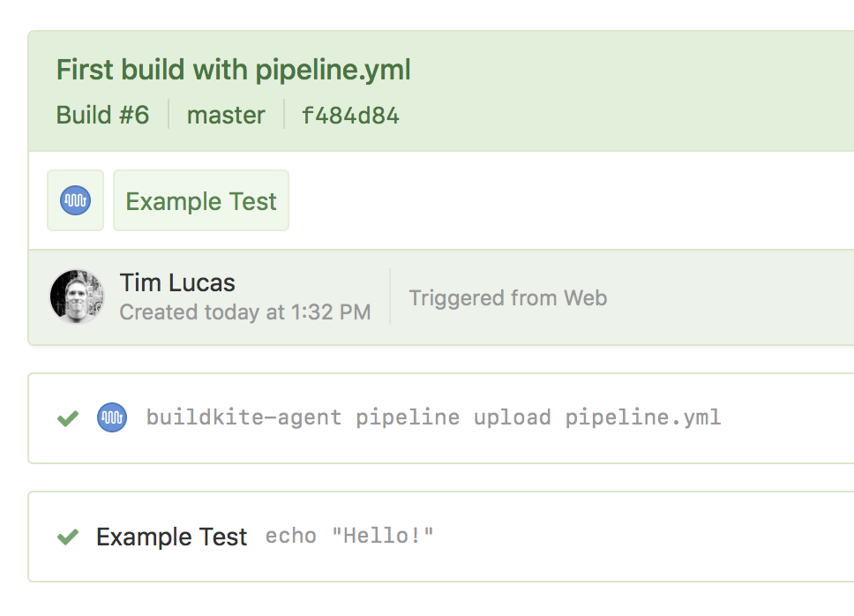This screenshot has height=616, width=854.
Task: Open commit f484d84
Action: 350,115
